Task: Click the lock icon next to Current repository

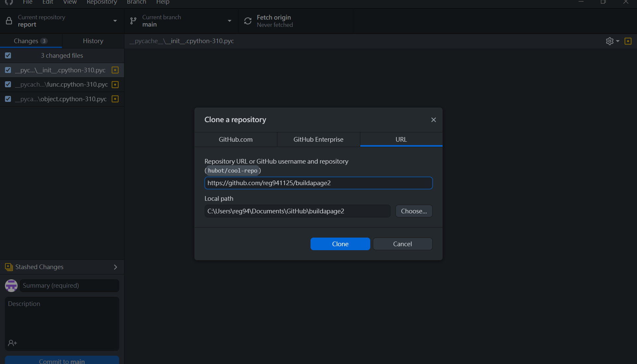Action: [9, 21]
